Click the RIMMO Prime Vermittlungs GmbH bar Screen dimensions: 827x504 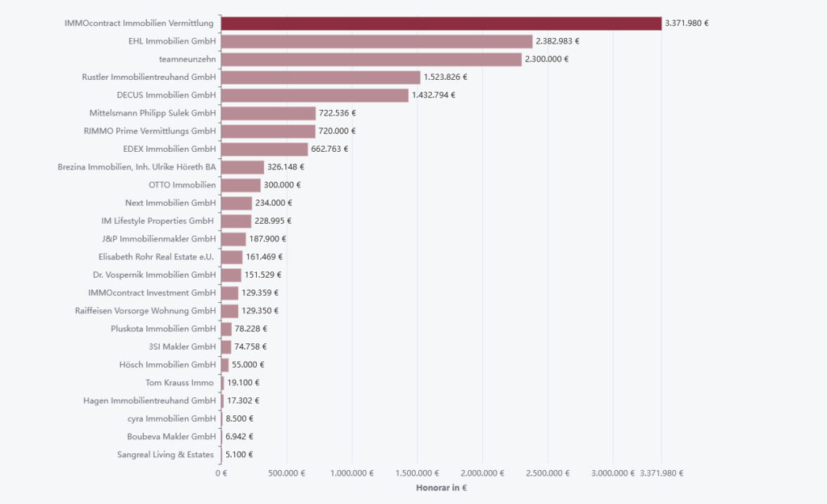coord(268,131)
